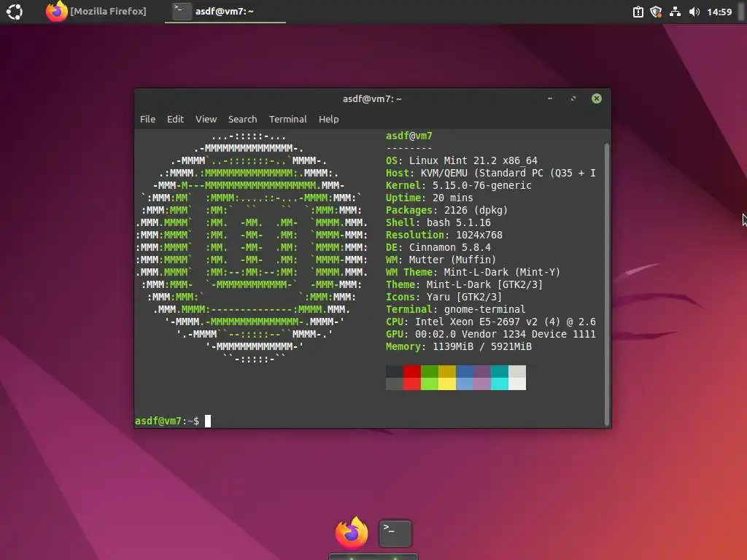Click the CPU: Intel Xeon line
The height and width of the screenshot is (560, 747).
(490, 322)
